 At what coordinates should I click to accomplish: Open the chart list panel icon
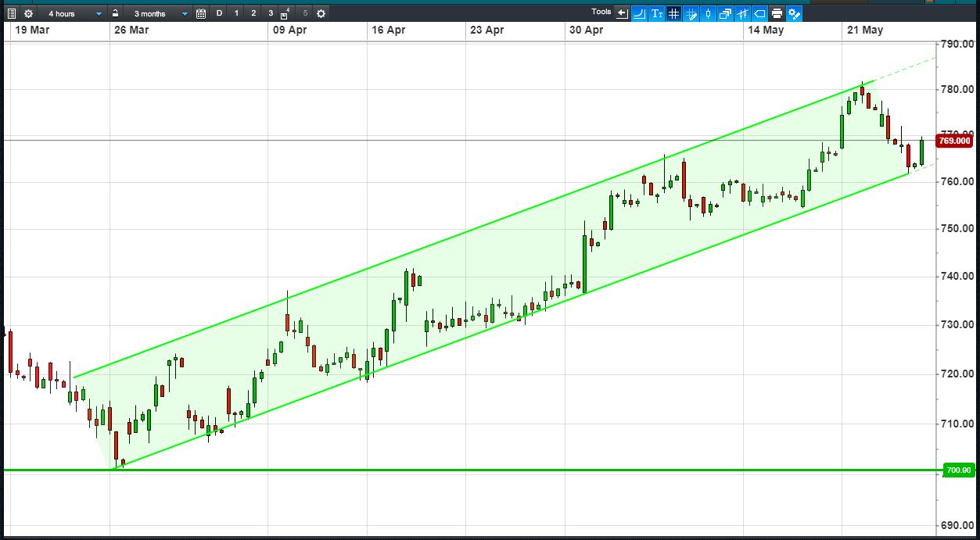click(11, 13)
